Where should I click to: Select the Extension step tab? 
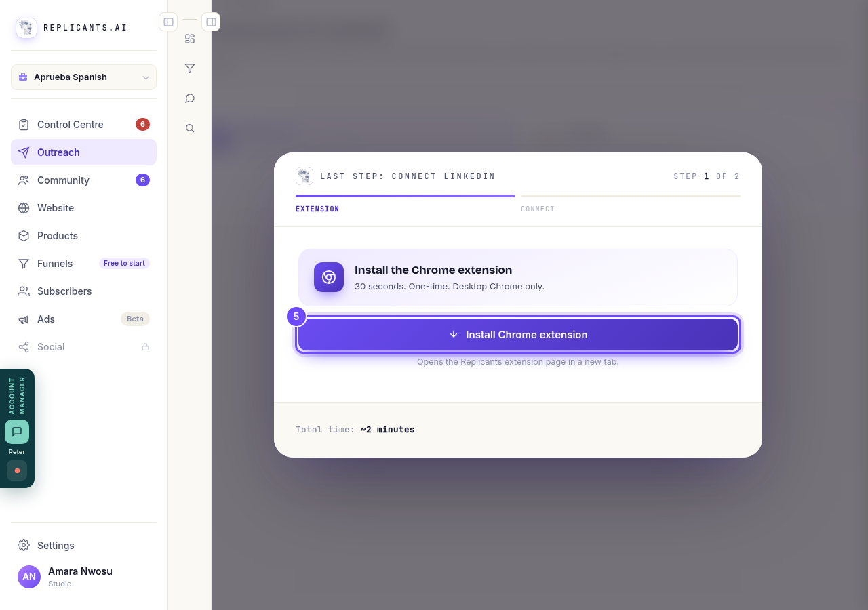406,203
